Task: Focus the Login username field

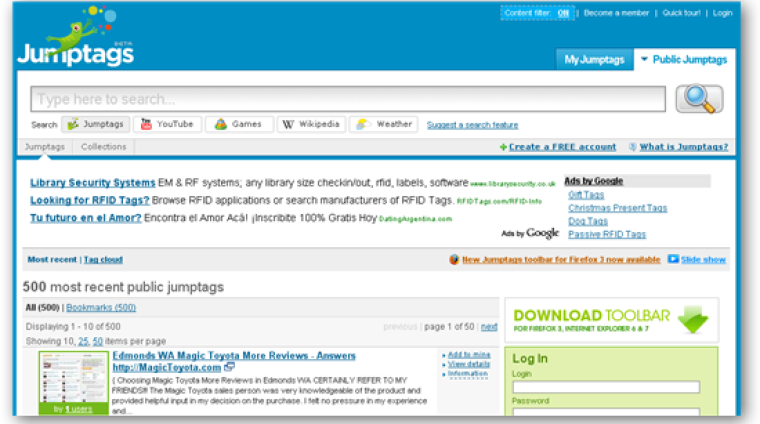Action: click(606, 387)
